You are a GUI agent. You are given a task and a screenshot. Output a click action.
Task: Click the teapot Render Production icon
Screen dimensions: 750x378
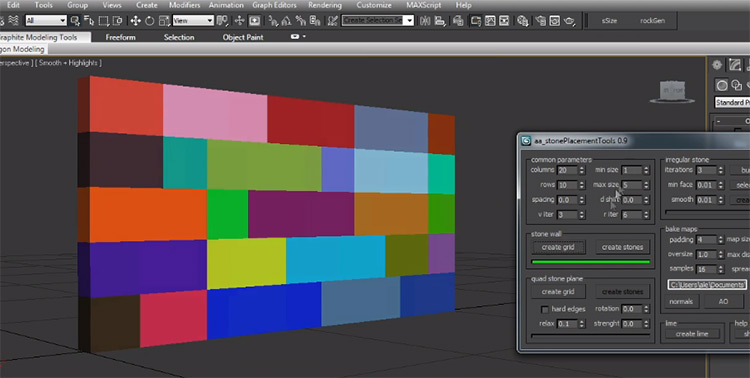pyautogui.click(x=569, y=21)
